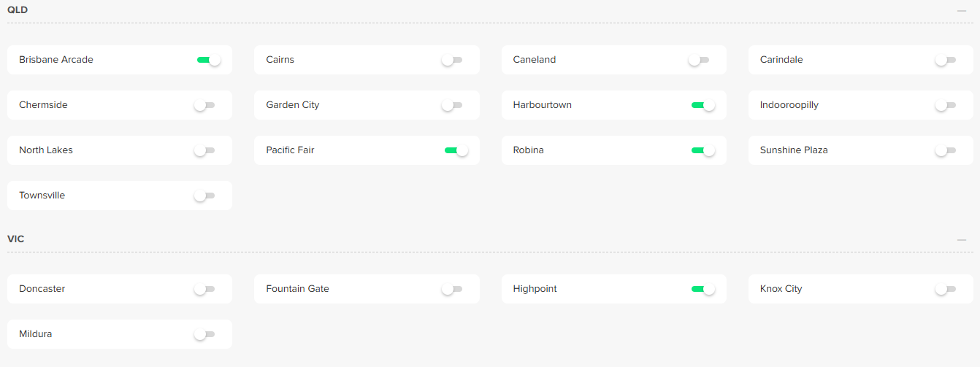Collapse the VIC section
980x367 pixels.
point(962,239)
